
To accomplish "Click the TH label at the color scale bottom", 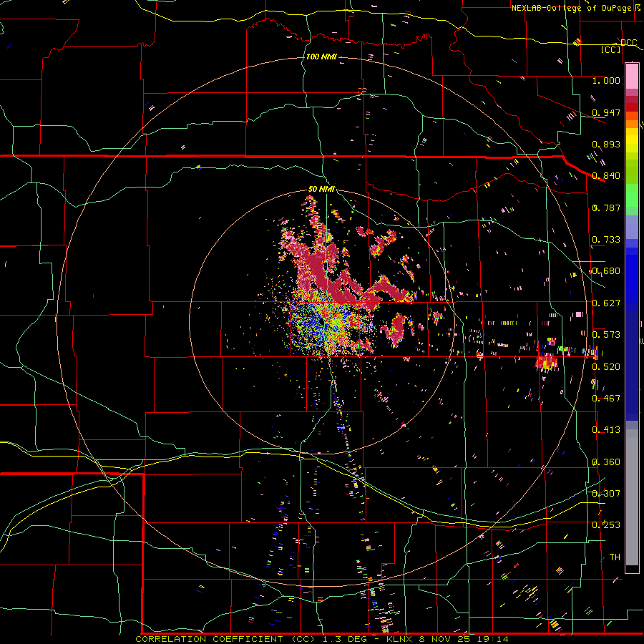I will click(615, 557).
